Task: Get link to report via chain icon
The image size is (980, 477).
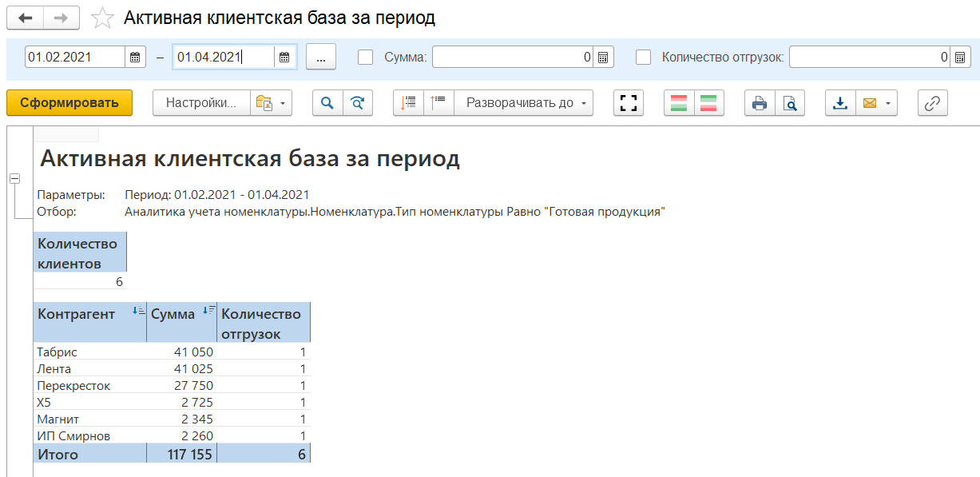Action: click(x=932, y=103)
